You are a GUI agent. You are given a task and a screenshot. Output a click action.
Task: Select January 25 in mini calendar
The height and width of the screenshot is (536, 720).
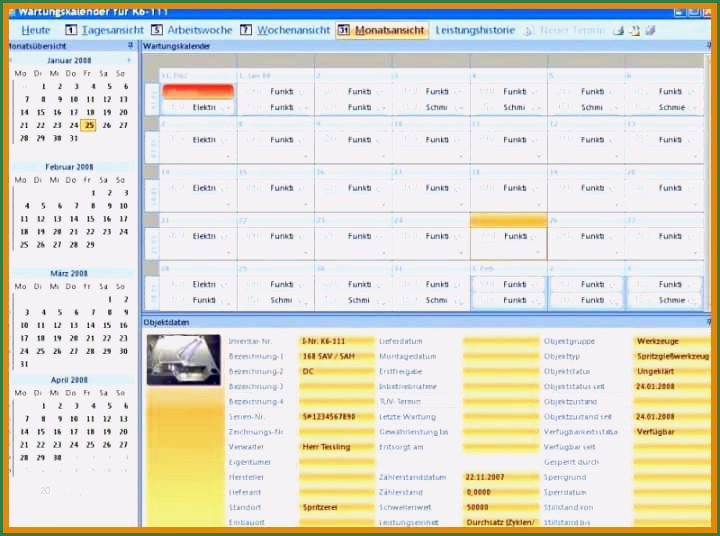(89, 125)
